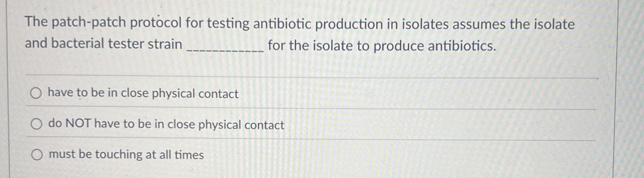Select the answer text 'have to be in close physical contact'
Viewport: 644px width, 178px height.
tap(142, 93)
